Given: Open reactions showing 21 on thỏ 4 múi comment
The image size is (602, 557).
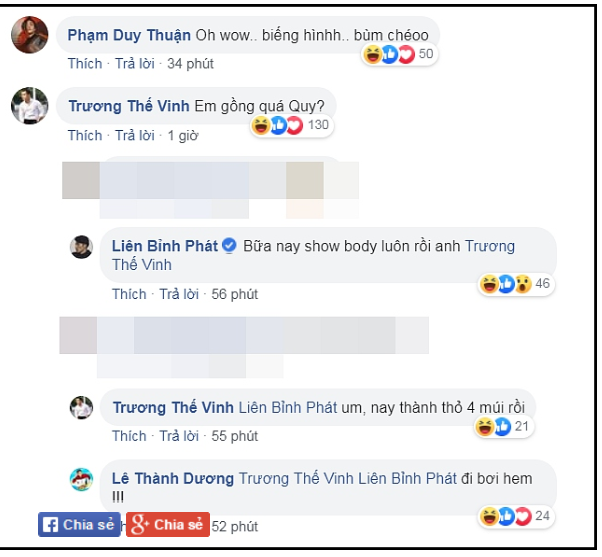Looking at the screenshot, I should coord(504,426).
